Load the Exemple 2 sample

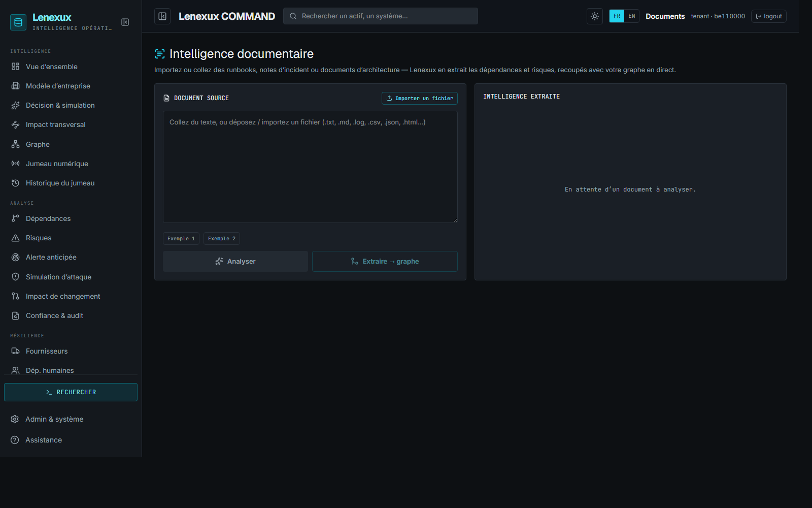tap(222, 238)
